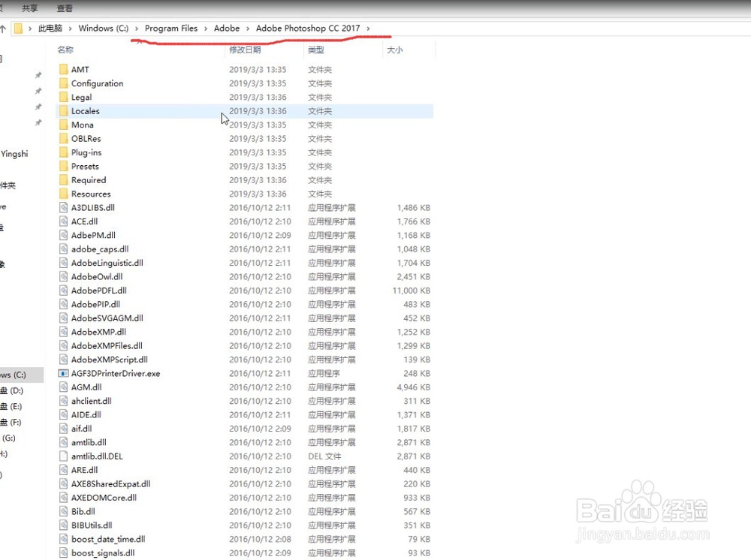
Task: Expand chevron after Adobe breadcrumb
Action: coord(248,29)
